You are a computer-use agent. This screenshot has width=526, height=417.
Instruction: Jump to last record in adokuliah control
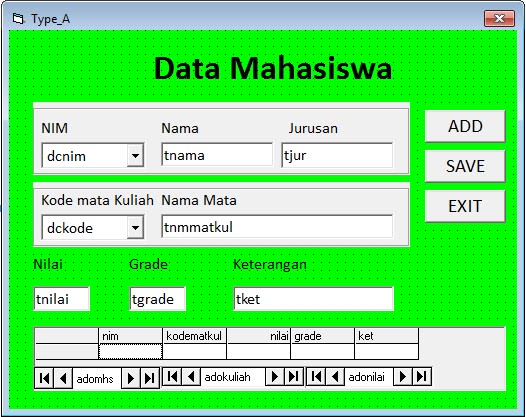click(x=294, y=376)
